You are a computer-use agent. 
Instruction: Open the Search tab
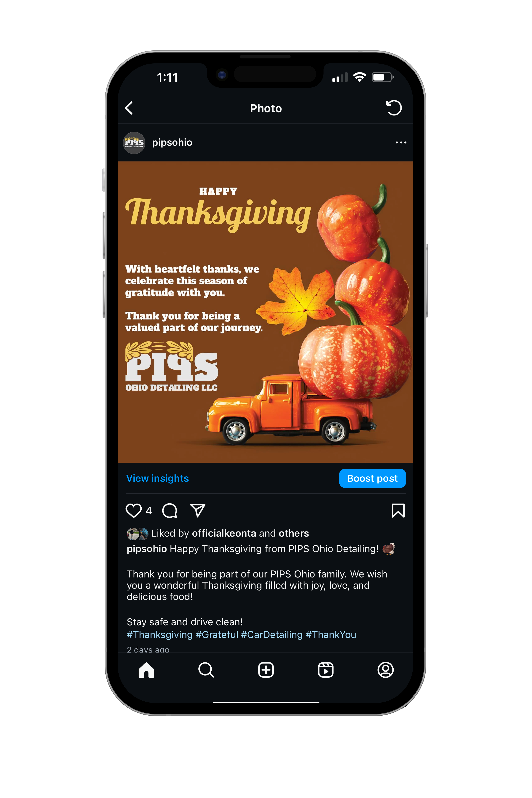click(x=206, y=670)
